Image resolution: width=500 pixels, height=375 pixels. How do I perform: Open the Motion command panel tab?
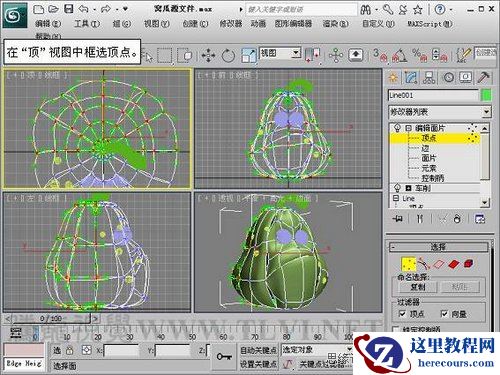point(448,77)
